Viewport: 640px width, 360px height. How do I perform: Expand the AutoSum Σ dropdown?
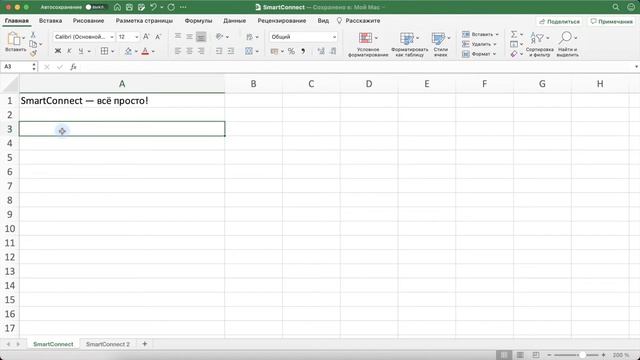pos(521,34)
